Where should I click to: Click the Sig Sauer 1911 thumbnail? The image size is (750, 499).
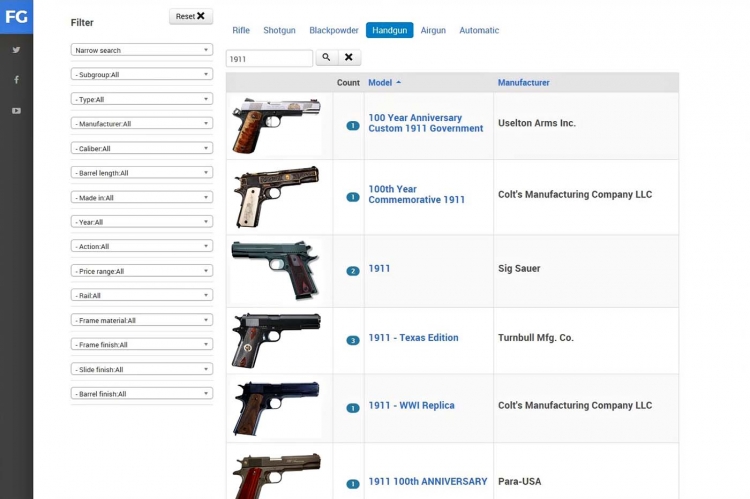276,270
